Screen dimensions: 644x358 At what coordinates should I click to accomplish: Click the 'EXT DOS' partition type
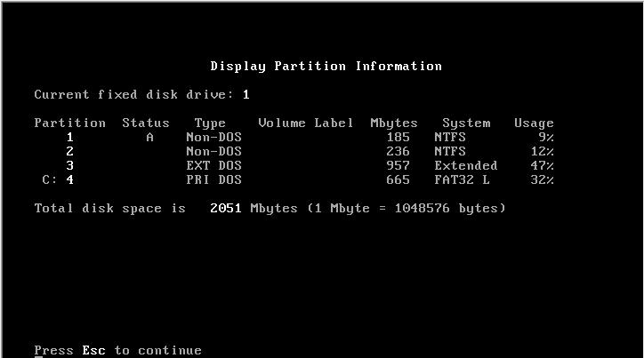tap(214, 165)
